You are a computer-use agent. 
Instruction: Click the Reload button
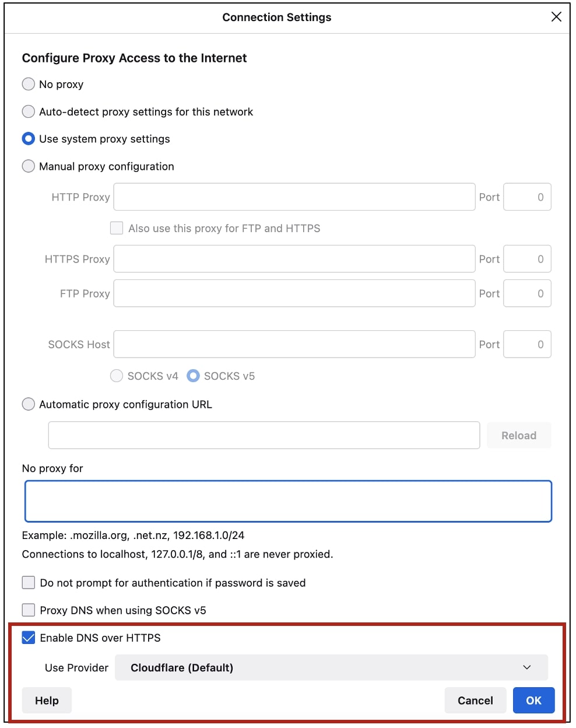518,435
